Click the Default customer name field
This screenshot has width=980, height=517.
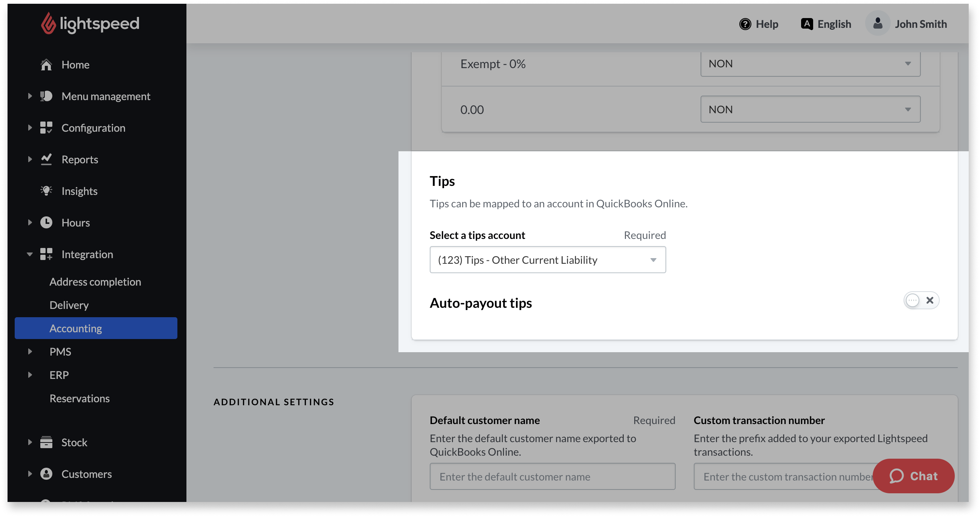(x=552, y=476)
